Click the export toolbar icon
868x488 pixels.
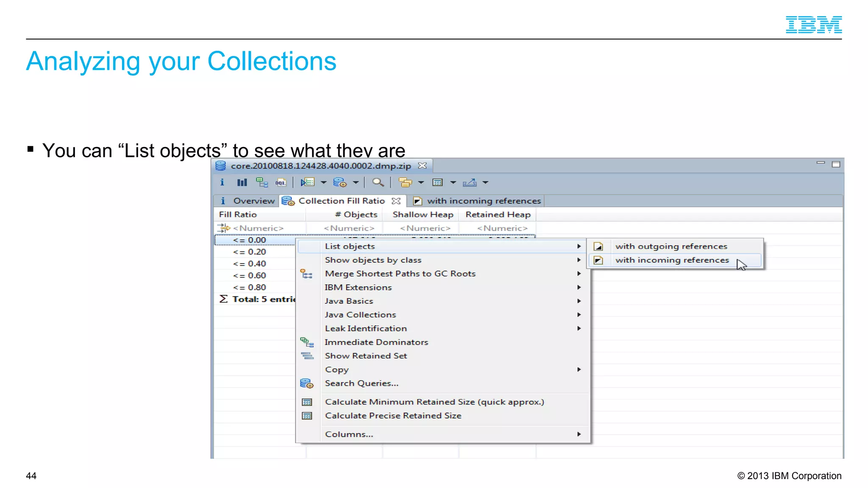coord(470,183)
